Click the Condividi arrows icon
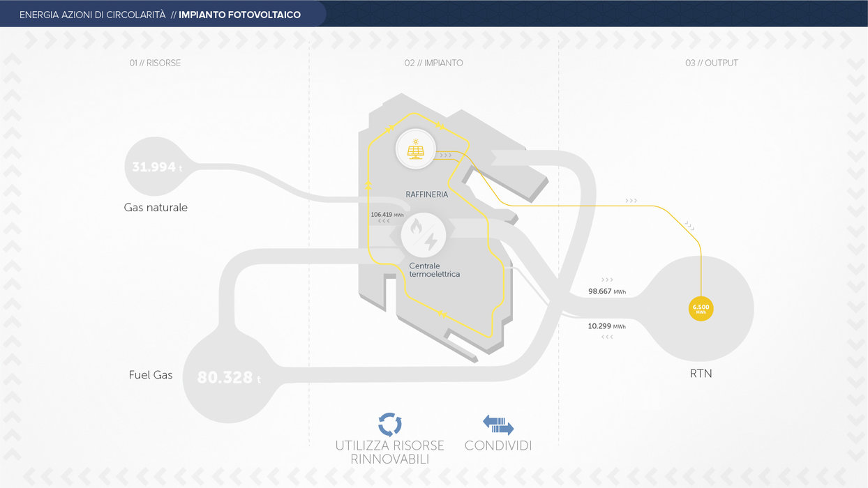The width and height of the screenshot is (868, 488). [498, 425]
